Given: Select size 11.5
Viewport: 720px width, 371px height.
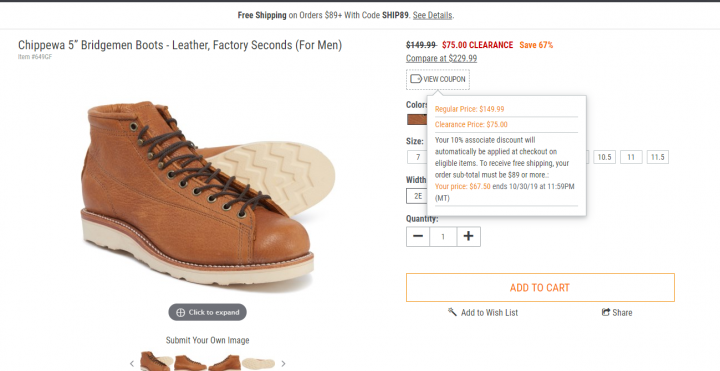Looking at the screenshot, I should (x=658, y=157).
